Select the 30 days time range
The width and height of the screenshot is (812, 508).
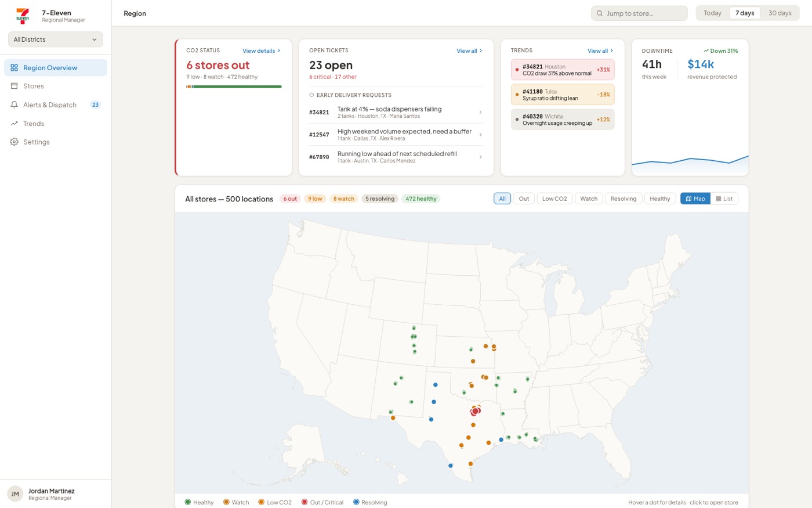pos(780,13)
